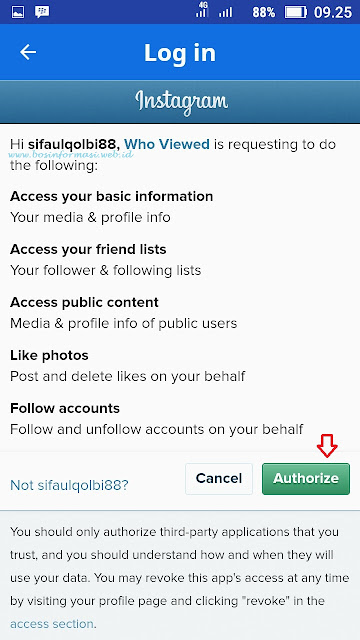Click the green Authorize button

click(x=306, y=478)
